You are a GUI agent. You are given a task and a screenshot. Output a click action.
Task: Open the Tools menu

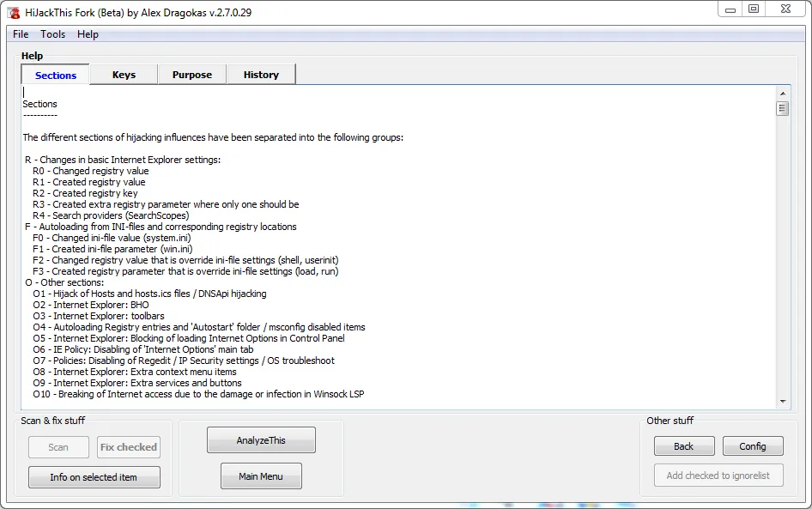click(53, 34)
